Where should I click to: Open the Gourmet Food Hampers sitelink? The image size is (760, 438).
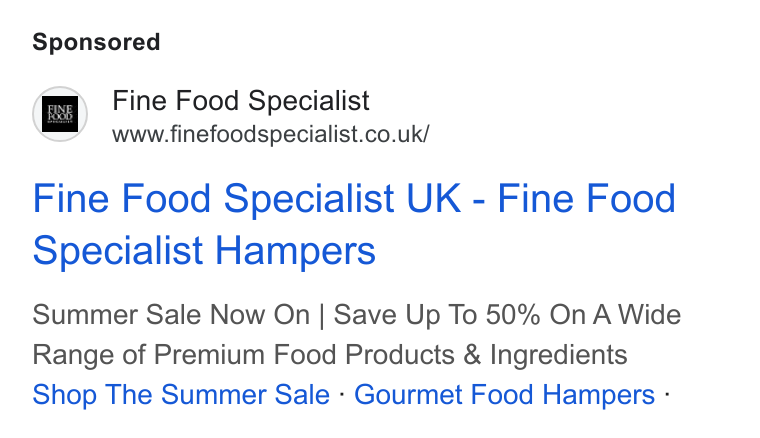coord(505,394)
